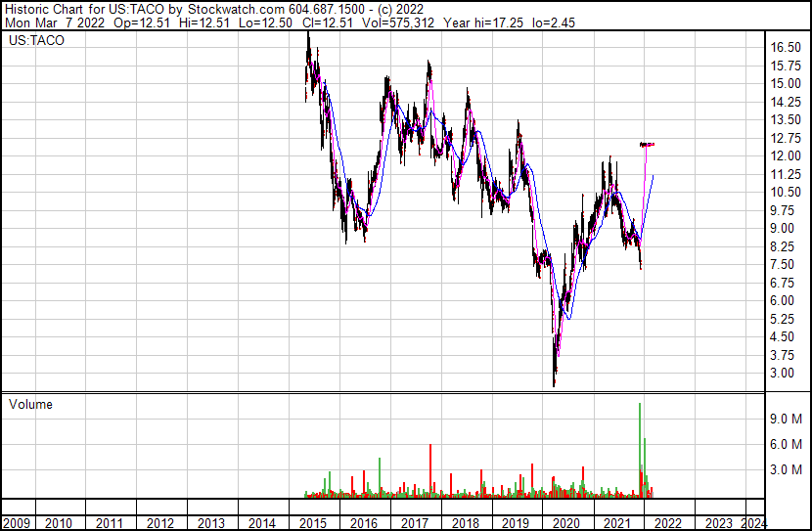Click the 12.75 price axis label
812x531 pixels.
pyautogui.click(x=786, y=138)
